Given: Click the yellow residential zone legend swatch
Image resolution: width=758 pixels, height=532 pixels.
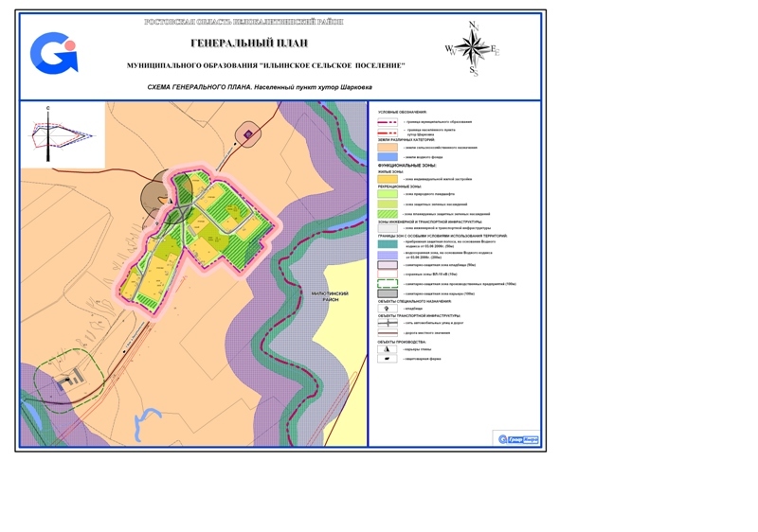Looking at the screenshot, I should (x=388, y=179).
